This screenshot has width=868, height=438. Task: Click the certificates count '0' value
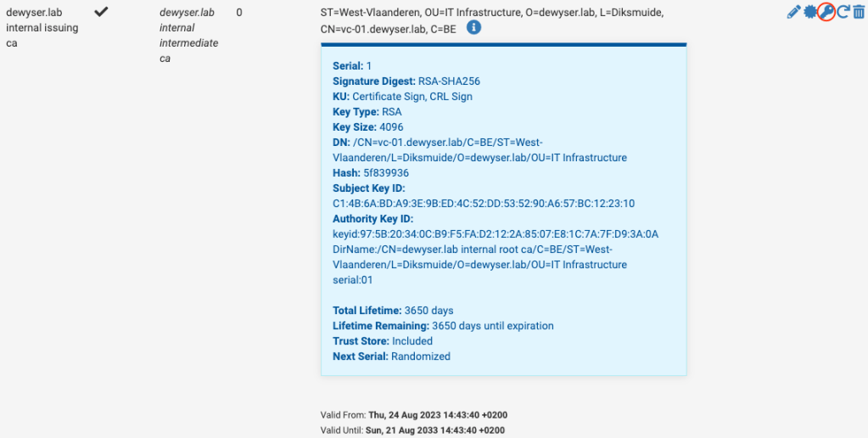point(239,13)
